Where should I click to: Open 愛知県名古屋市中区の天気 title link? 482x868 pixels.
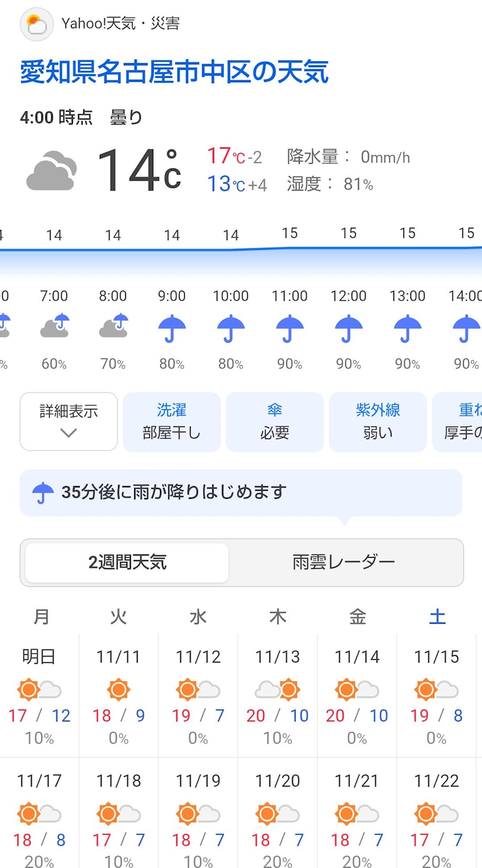[x=174, y=72]
